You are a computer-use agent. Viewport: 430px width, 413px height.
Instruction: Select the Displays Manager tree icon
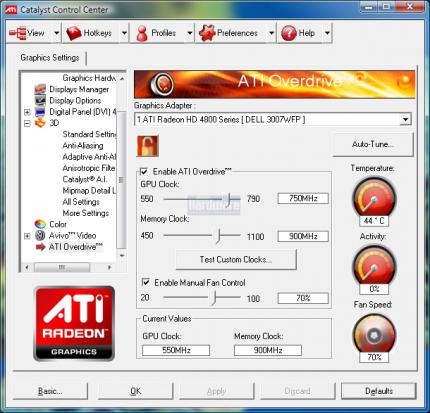[40, 89]
